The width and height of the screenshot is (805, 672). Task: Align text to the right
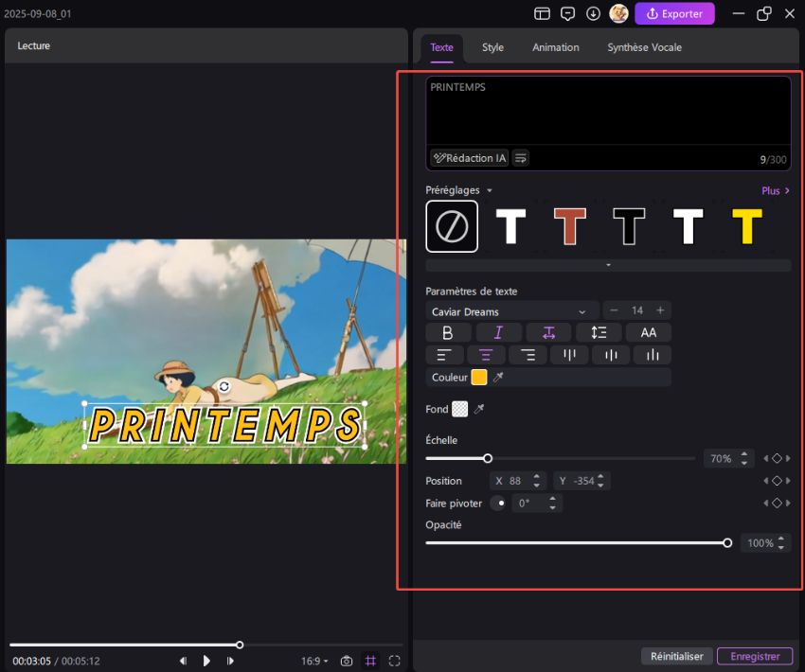[528, 355]
